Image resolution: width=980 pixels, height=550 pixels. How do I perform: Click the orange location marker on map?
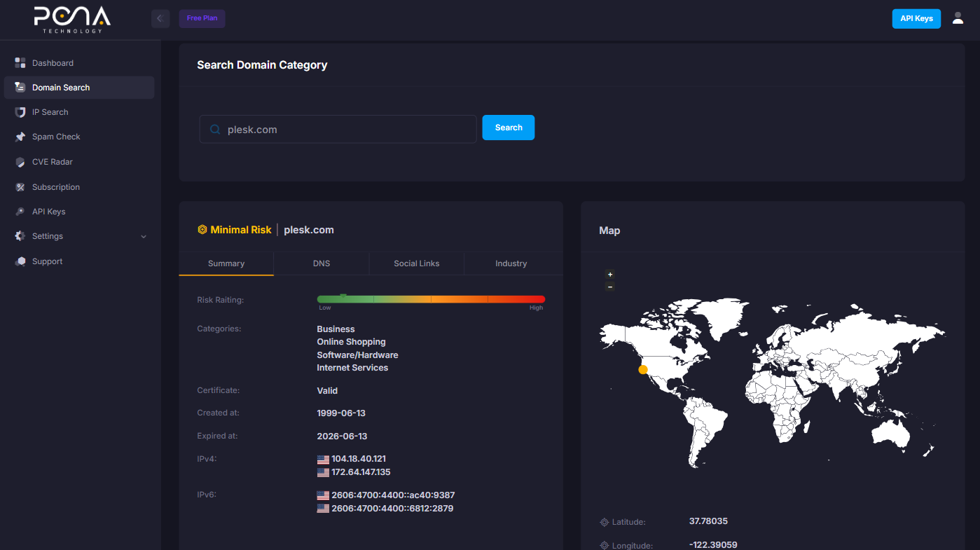(x=643, y=369)
